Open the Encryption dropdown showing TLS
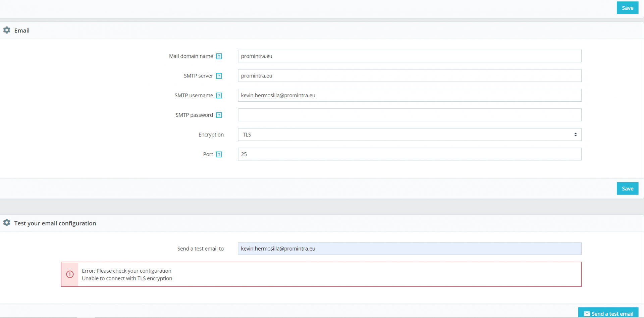Image resolution: width=644 pixels, height=318 pixels. coord(410,135)
